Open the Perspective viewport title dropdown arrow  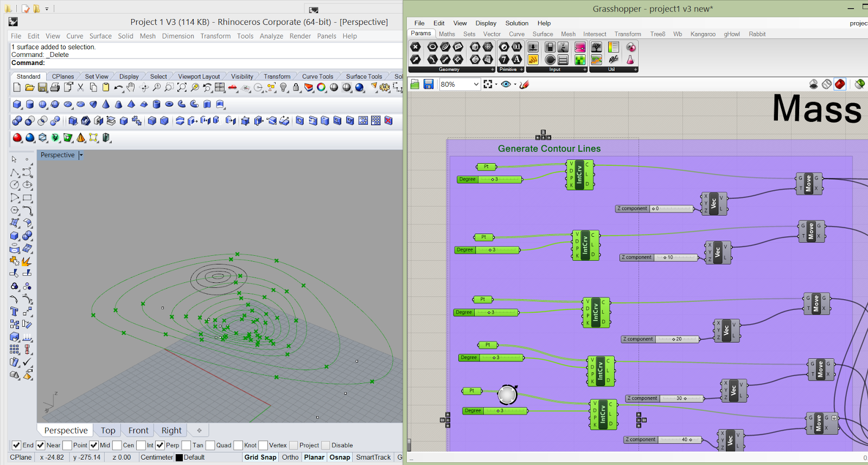81,155
